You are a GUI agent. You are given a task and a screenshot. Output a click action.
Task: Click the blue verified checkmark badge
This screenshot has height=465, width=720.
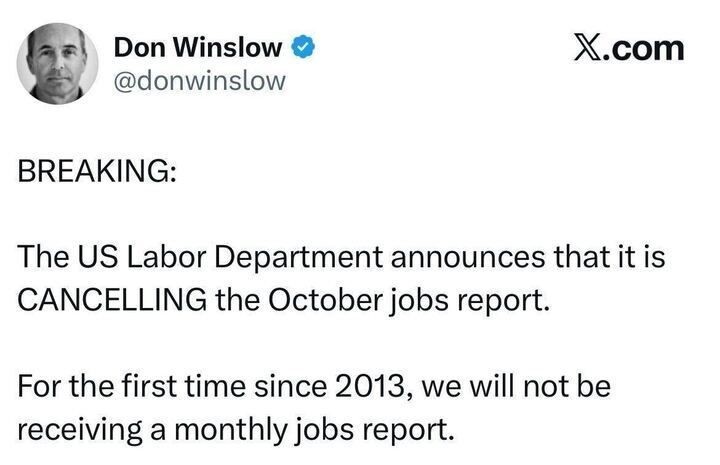point(299,47)
